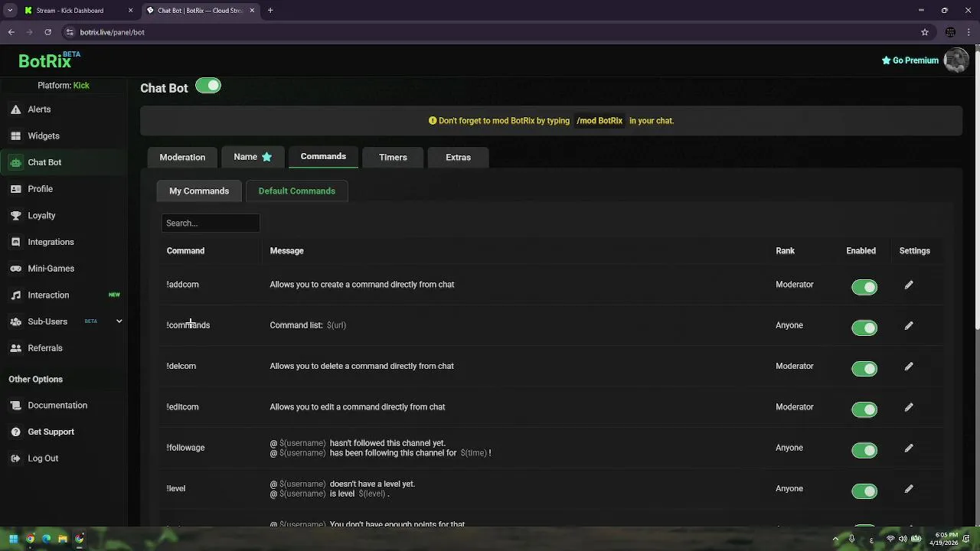980x551 pixels.
Task: Select the Commands tab
Action: point(323,156)
